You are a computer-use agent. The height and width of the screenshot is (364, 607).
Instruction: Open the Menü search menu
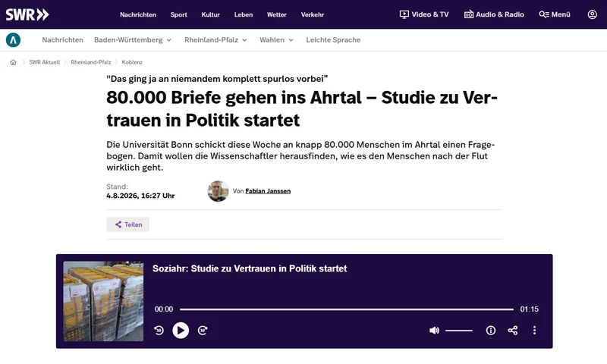[555, 14]
